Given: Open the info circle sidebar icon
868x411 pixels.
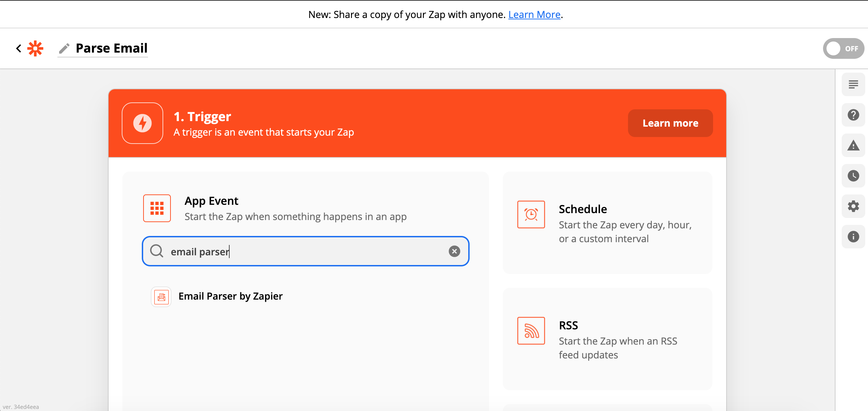Looking at the screenshot, I should click(853, 237).
